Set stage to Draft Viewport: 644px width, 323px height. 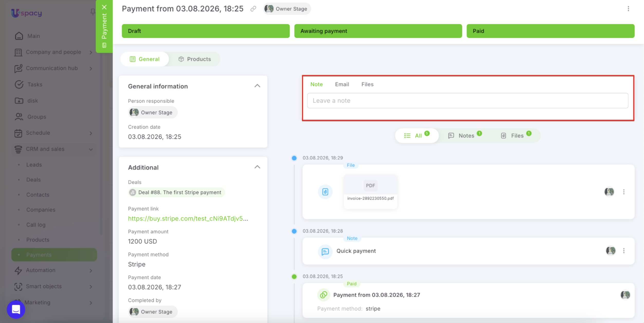click(206, 31)
